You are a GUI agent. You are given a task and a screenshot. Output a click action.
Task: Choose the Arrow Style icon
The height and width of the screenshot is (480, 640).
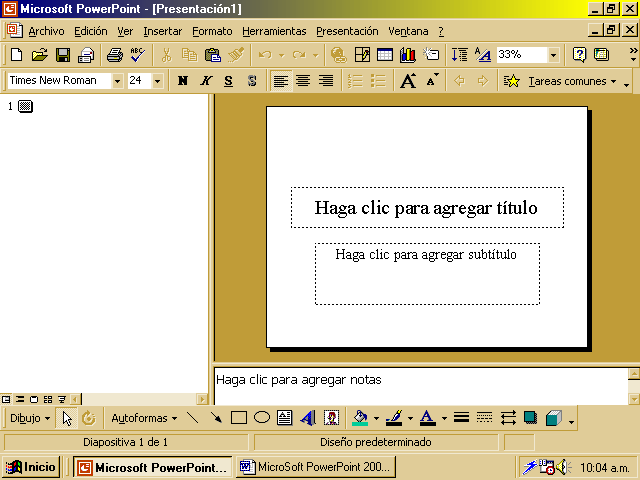pos(508,418)
